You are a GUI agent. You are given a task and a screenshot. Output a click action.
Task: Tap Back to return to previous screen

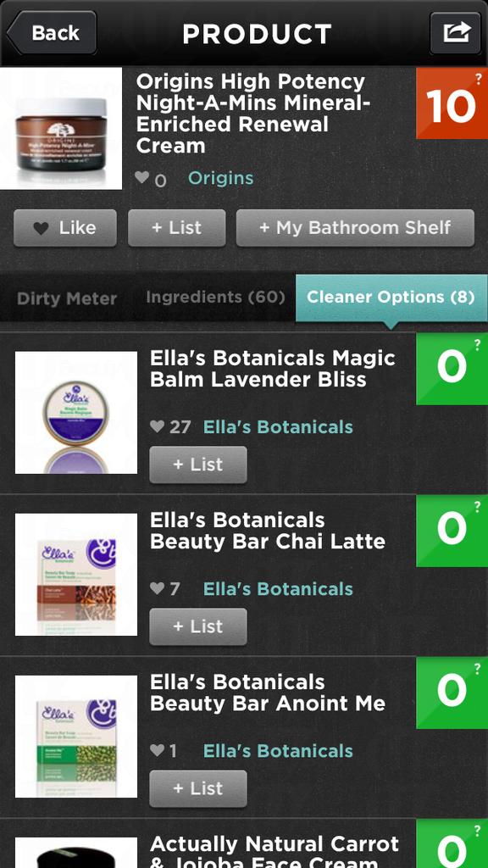pyautogui.click(x=53, y=32)
